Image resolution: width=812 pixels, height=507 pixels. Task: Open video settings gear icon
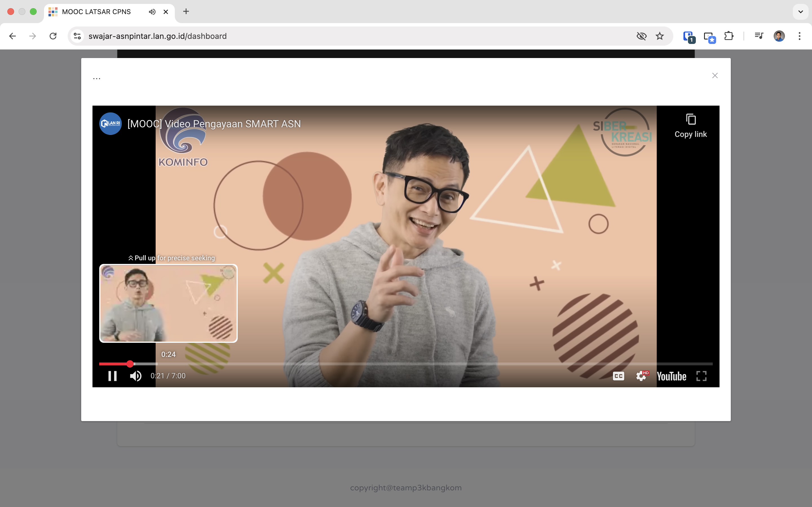[x=641, y=376]
